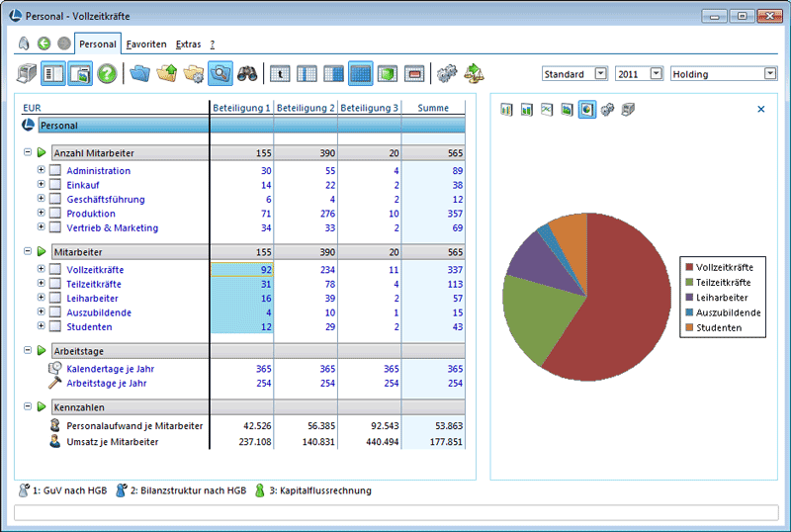The height and width of the screenshot is (532, 791).
Task: Click the table icon with red bar
Action: 414,74
